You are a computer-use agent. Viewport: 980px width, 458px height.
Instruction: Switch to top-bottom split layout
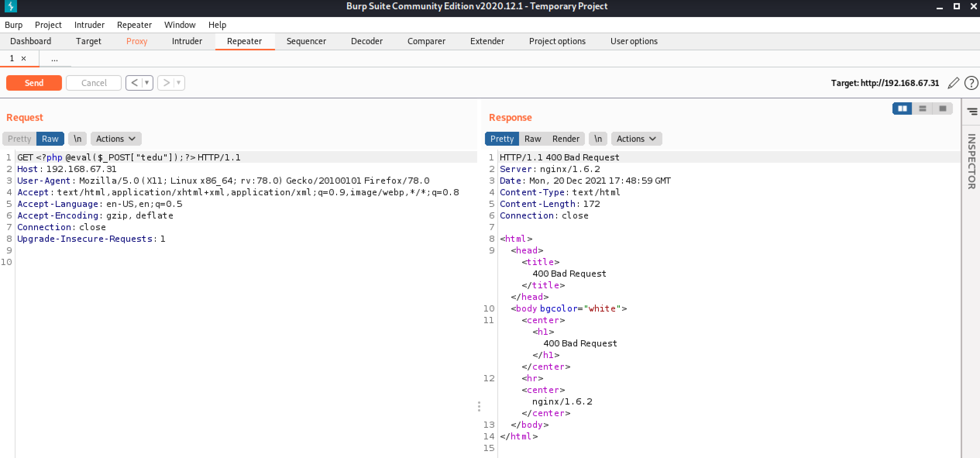click(x=923, y=108)
